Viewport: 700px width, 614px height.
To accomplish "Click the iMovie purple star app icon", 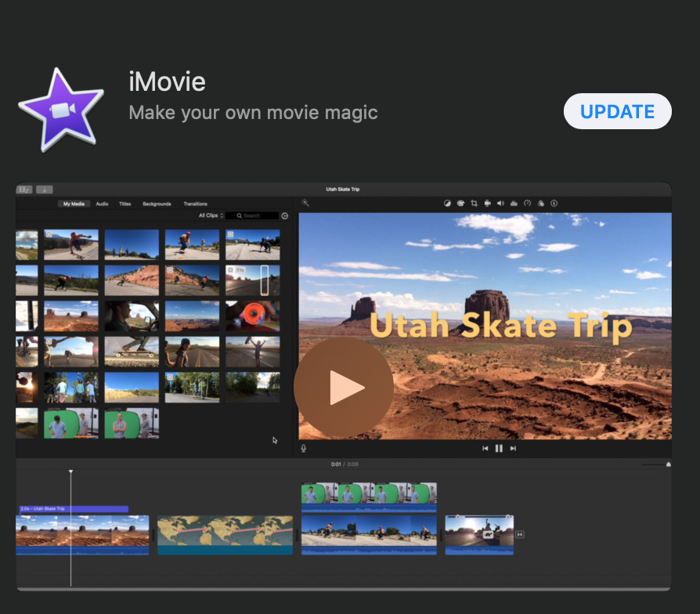I will tap(61, 110).
